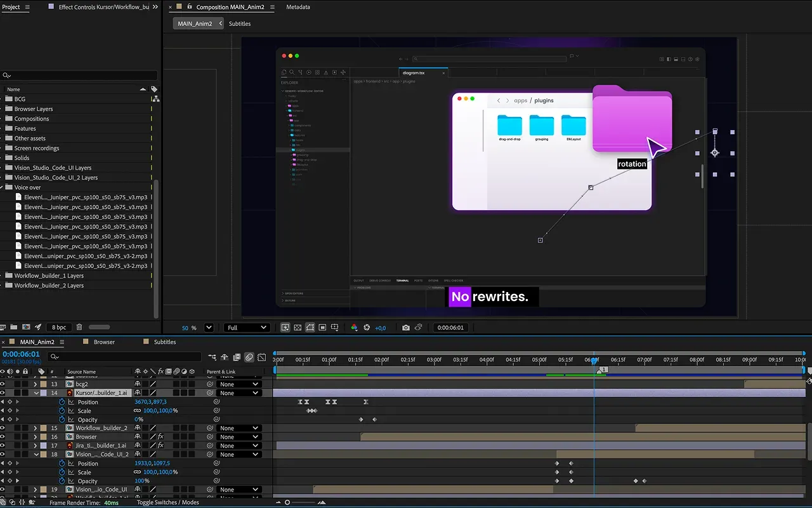Expand the hidden panels chevron next to Effect Controls
This screenshot has height=508, width=812.
[x=155, y=7]
